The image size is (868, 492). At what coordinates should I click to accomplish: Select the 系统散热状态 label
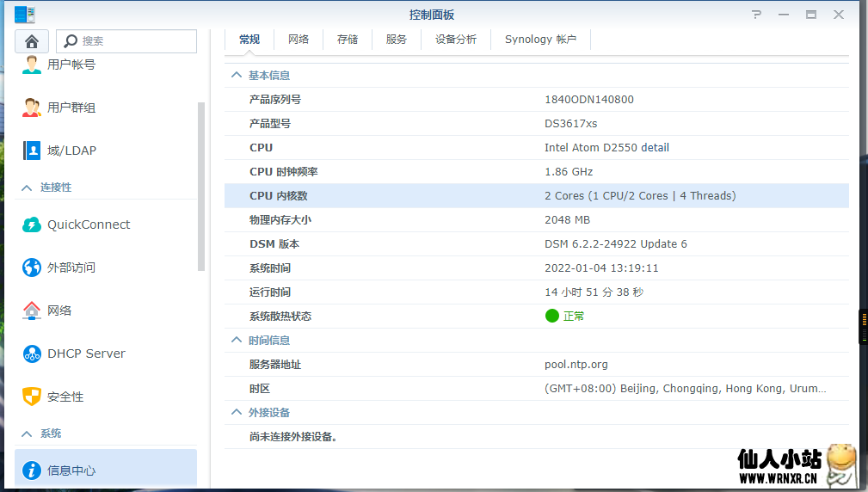pyautogui.click(x=280, y=316)
